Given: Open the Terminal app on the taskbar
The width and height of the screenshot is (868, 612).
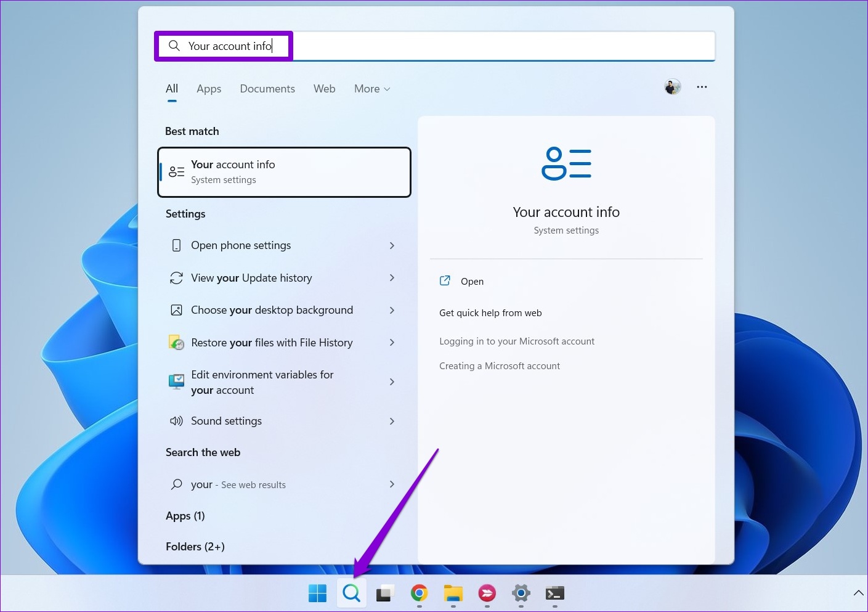Looking at the screenshot, I should 554,594.
